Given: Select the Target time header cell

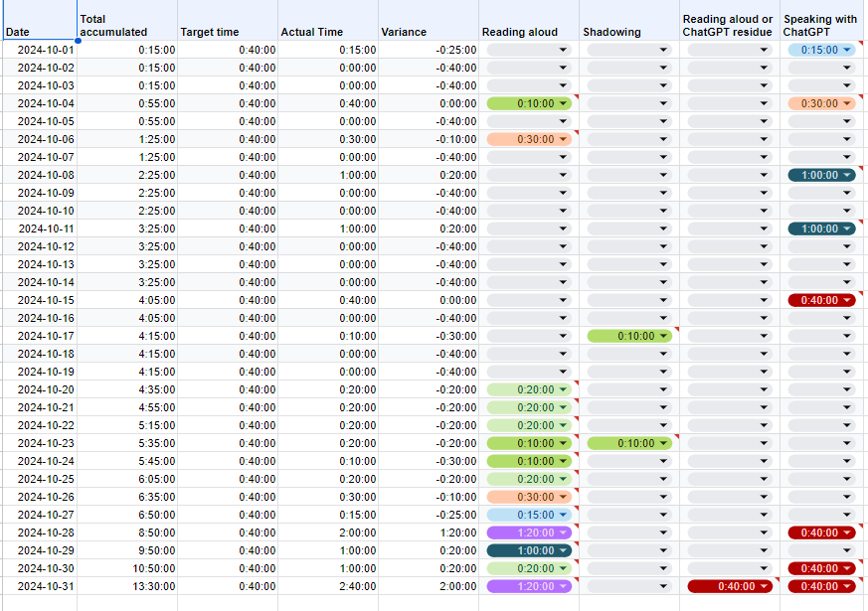Looking at the screenshot, I should [x=228, y=21].
